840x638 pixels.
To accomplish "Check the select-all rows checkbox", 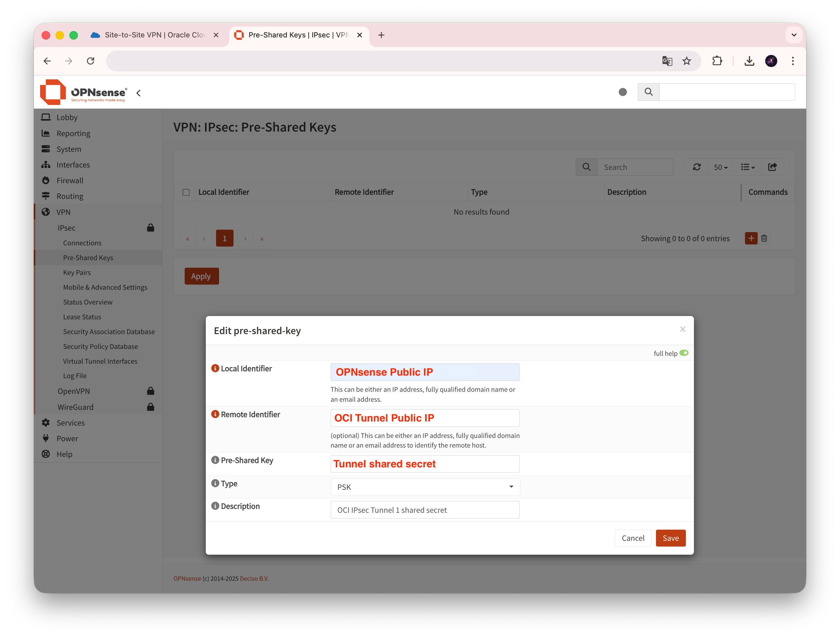I will pyautogui.click(x=186, y=193).
